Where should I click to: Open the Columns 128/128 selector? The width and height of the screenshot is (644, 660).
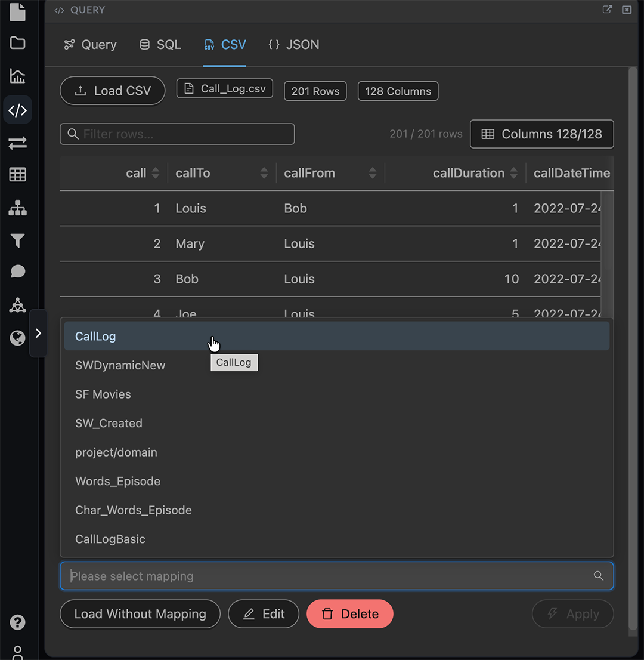pos(542,134)
